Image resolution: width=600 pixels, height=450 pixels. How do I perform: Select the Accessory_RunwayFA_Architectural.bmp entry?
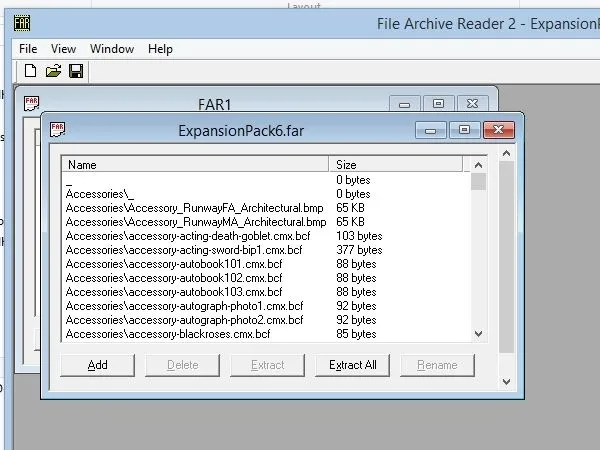tap(194, 208)
